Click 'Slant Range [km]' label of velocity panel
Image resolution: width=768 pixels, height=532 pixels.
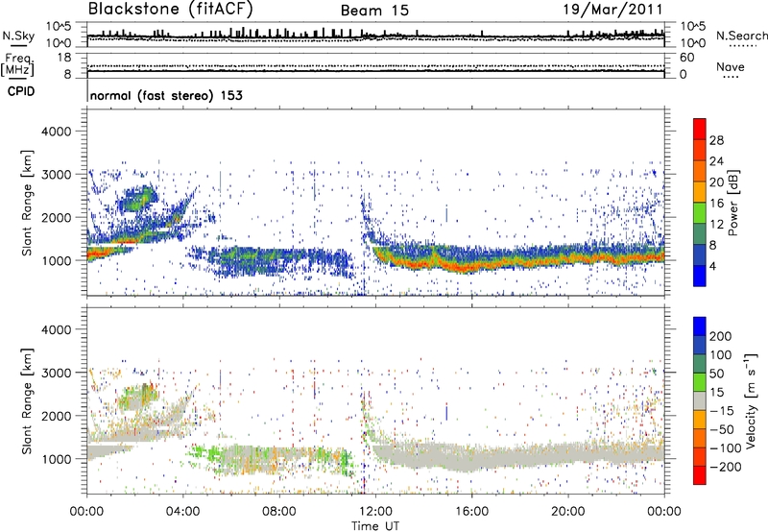point(27,400)
